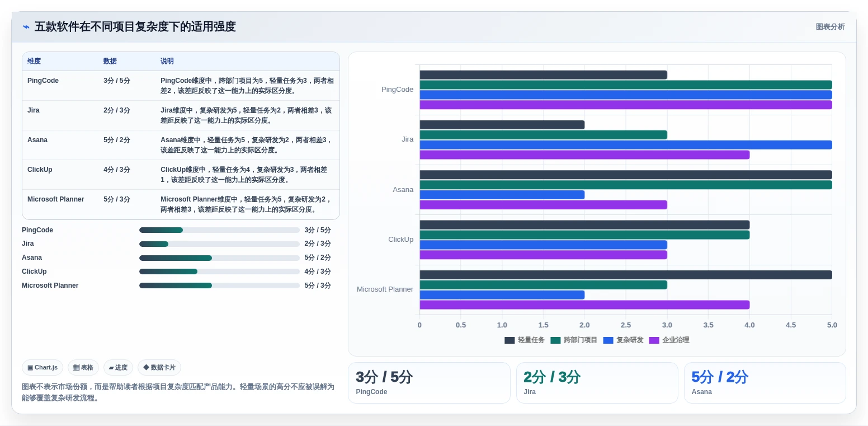Click the 进度 tag chip
The height and width of the screenshot is (426, 868).
(x=118, y=367)
